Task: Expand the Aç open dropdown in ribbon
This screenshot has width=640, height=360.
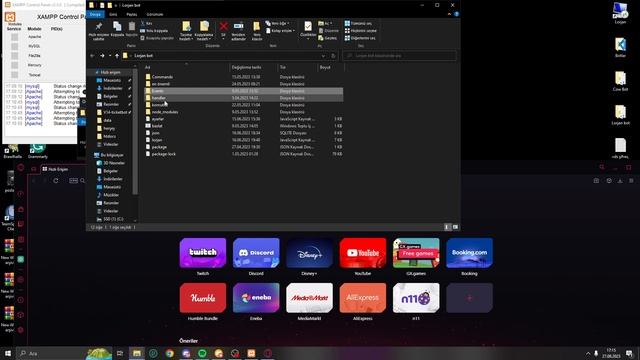Action: pos(326,24)
